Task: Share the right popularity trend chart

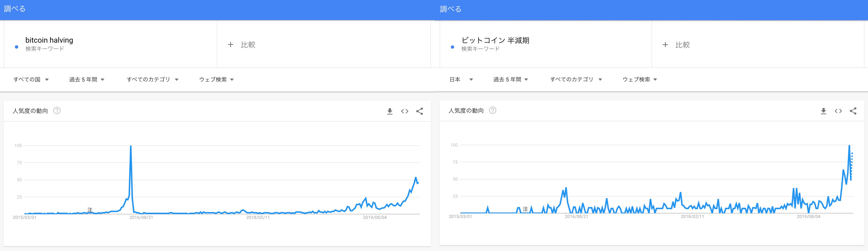Action: 853,111
